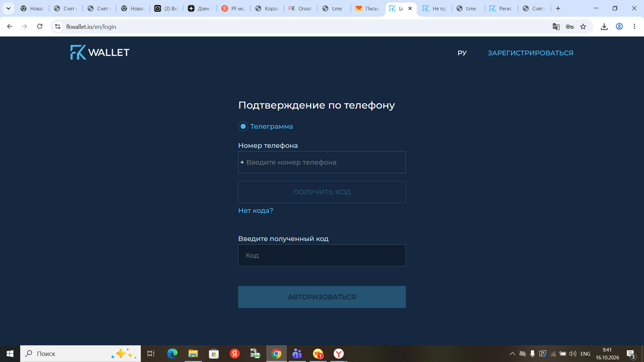Click the Windows Поиск search box
Screen dimensions: 644x362
[x=80, y=353]
